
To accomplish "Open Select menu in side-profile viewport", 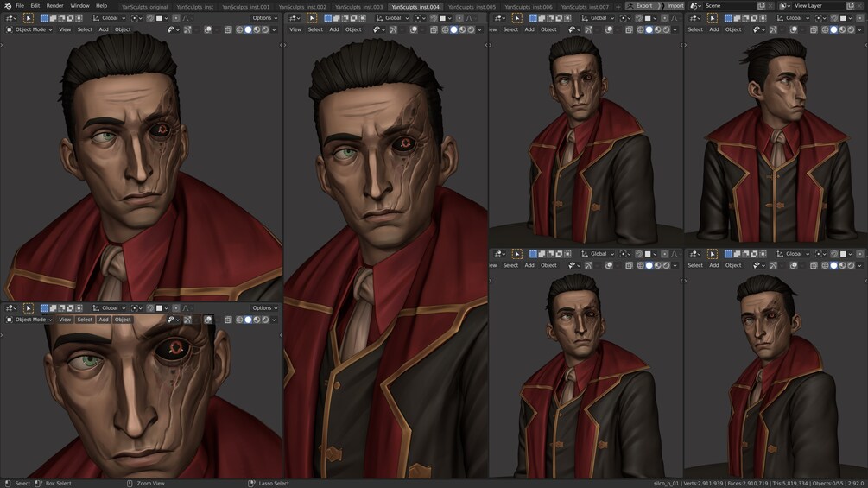I will (695, 29).
